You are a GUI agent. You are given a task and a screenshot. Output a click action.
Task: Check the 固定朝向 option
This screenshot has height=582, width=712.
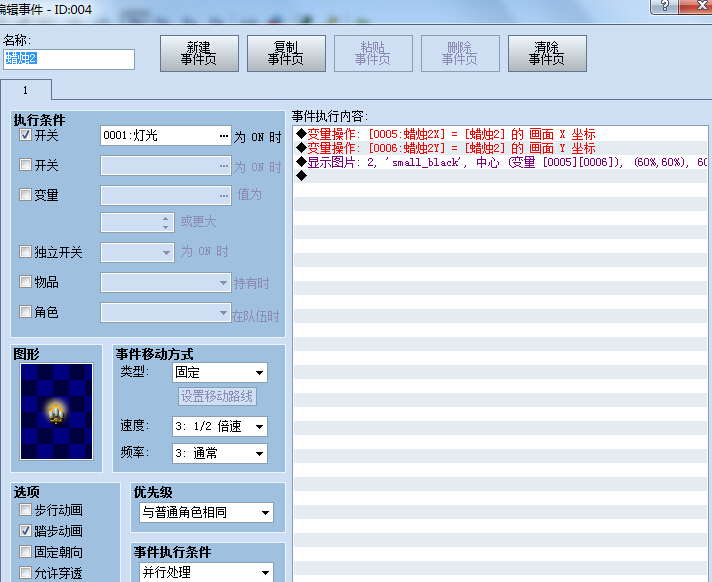25,552
